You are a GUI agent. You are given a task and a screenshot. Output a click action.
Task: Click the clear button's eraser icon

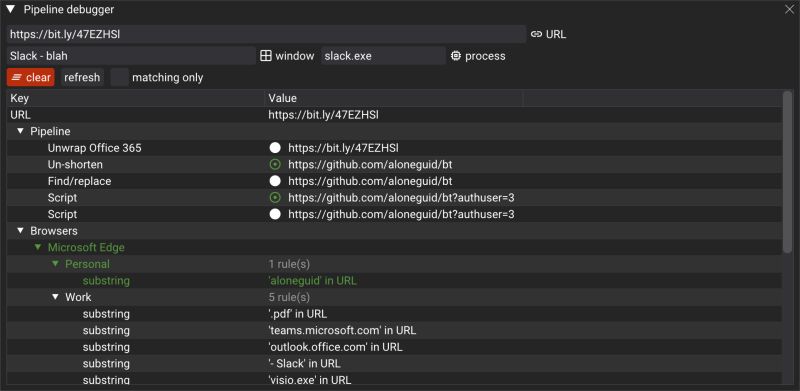point(17,78)
